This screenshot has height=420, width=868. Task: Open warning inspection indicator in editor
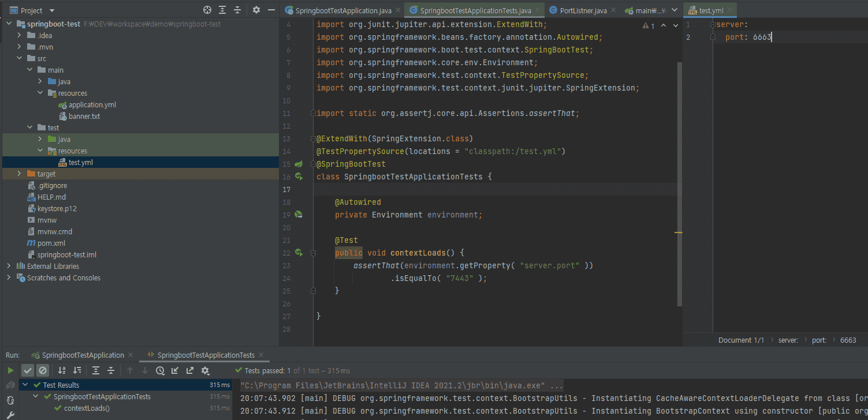point(648,26)
